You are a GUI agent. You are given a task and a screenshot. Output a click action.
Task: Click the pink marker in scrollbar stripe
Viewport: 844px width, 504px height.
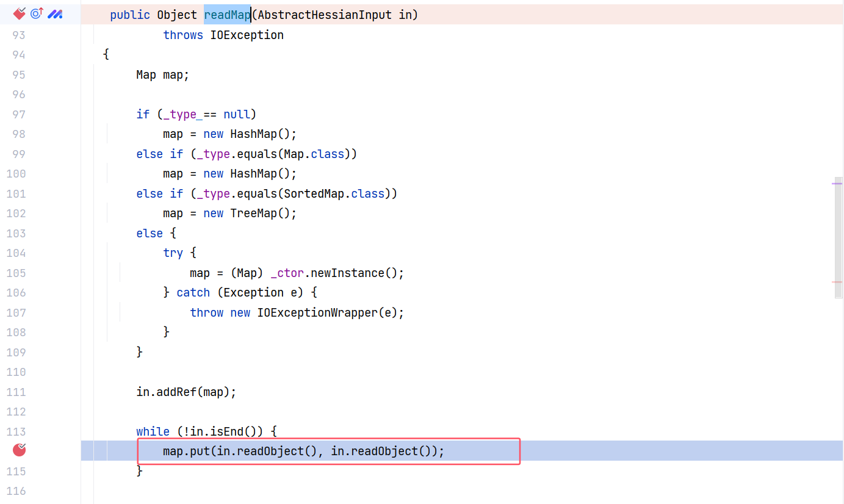[837, 282]
